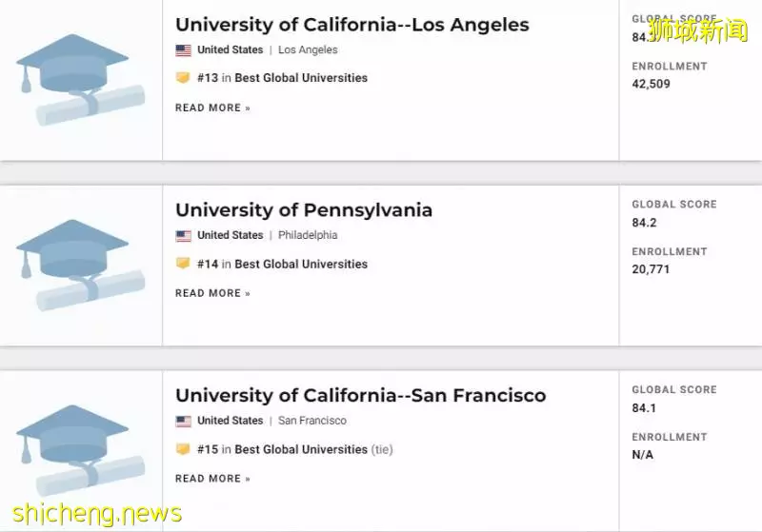Open University of California--San Francisco title link
Image resolution: width=762 pixels, height=532 pixels.
(x=361, y=396)
